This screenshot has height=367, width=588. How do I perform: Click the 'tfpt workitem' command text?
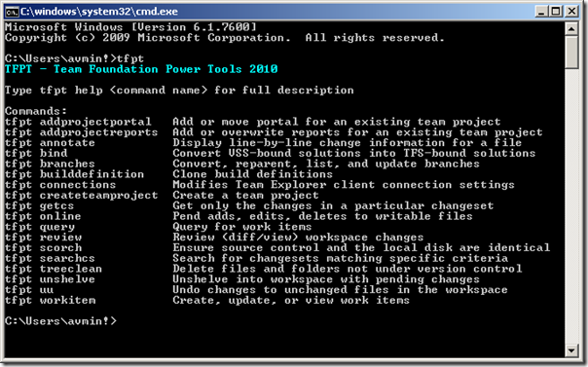coord(50,300)
